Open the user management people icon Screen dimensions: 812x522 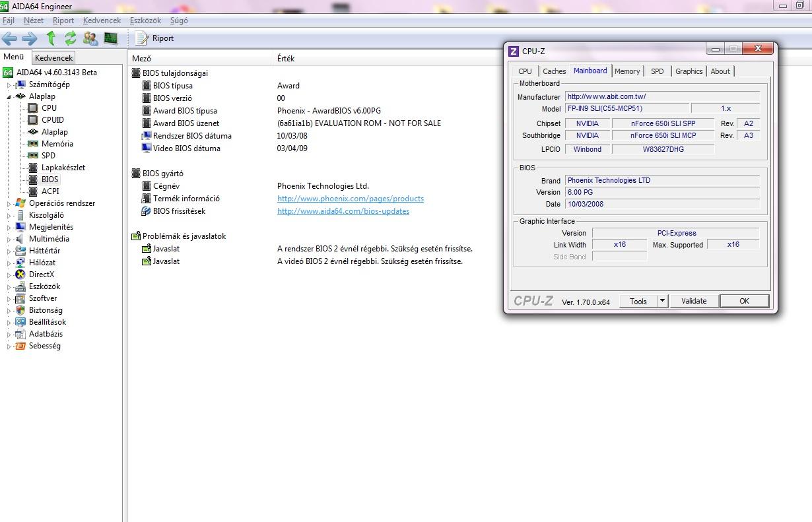[x=90, y=38]
